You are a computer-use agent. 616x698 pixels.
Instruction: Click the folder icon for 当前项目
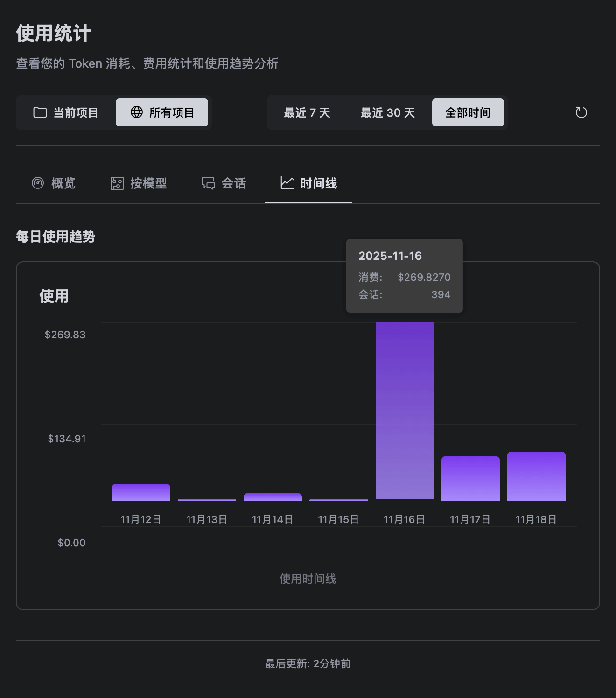[40, 112]
